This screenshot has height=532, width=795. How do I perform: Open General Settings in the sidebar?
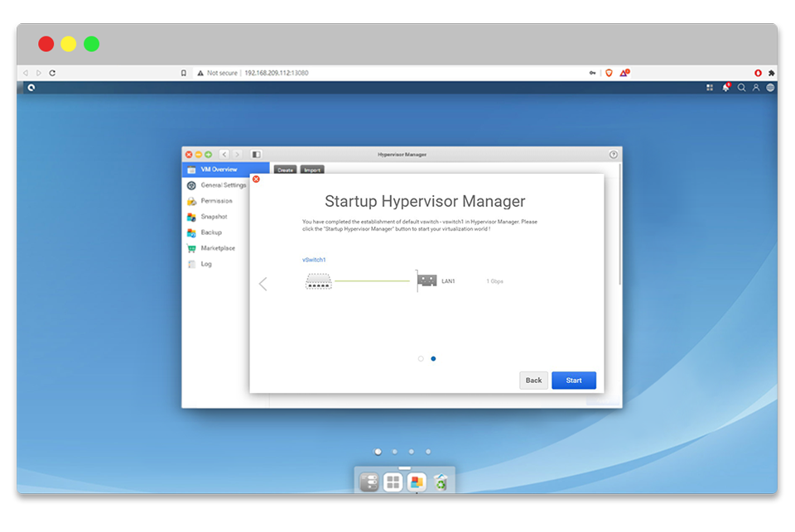pyautogui.click(x=217, y=185)
